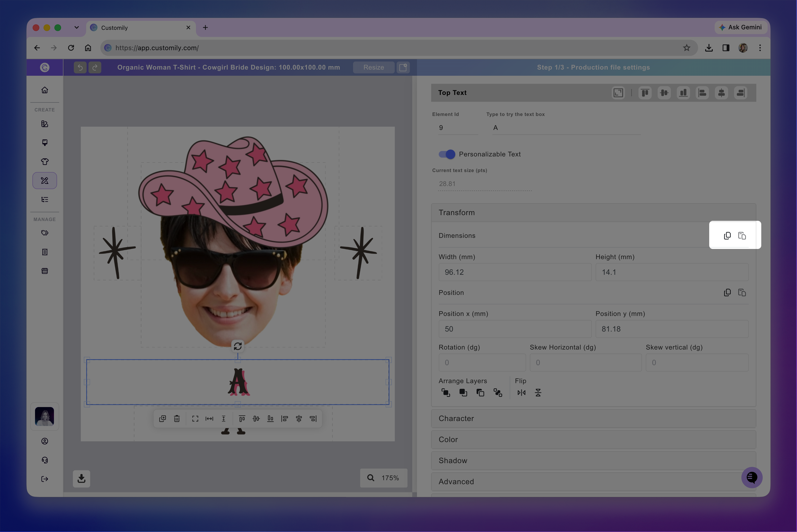The height and width of the screenshot is (532, 797).
Task: Open the tags icon under Manage
Action: coord(45,233)
